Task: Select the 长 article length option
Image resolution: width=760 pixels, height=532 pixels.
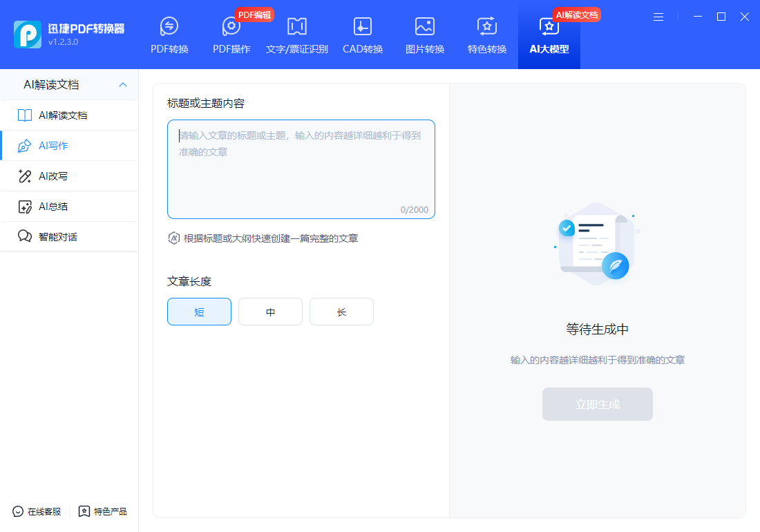Action: [341, 312]
